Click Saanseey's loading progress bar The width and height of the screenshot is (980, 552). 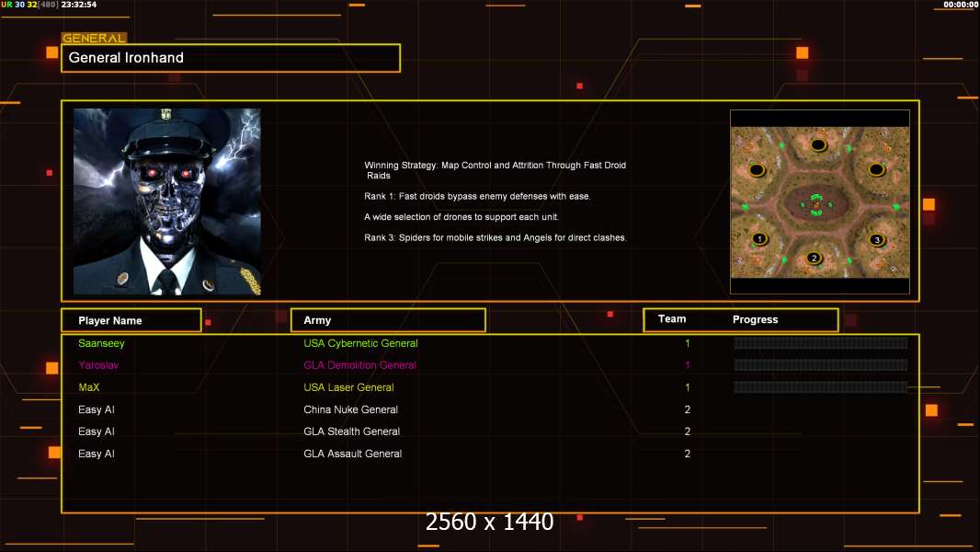pos(821,342)
